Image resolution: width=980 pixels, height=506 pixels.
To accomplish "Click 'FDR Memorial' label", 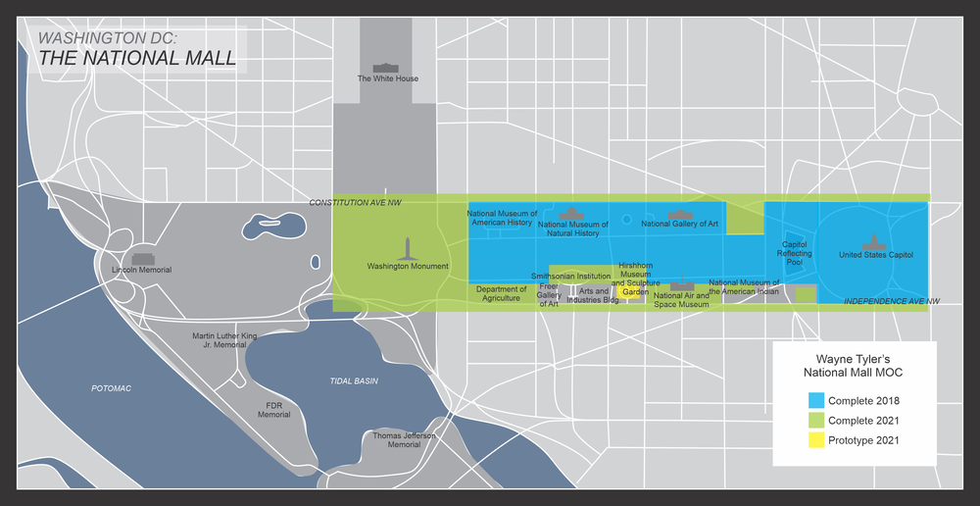I will [274, 410].
